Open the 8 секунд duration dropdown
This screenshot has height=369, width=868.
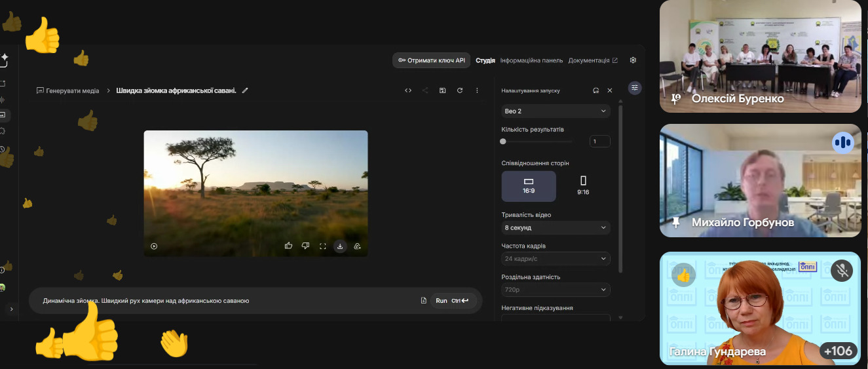pos(556,227)
